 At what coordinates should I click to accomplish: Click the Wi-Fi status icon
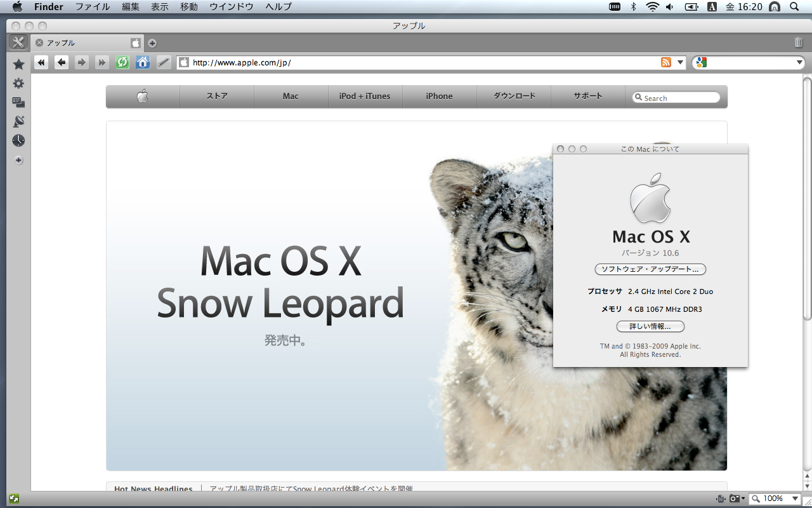pos(653,7)
